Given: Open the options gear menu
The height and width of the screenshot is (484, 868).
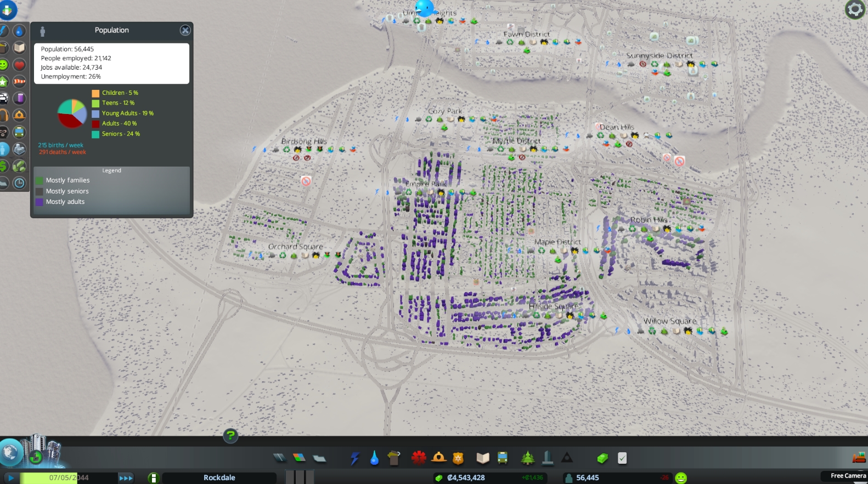Looking at the screenshot, I should click(x=854, y=9).
